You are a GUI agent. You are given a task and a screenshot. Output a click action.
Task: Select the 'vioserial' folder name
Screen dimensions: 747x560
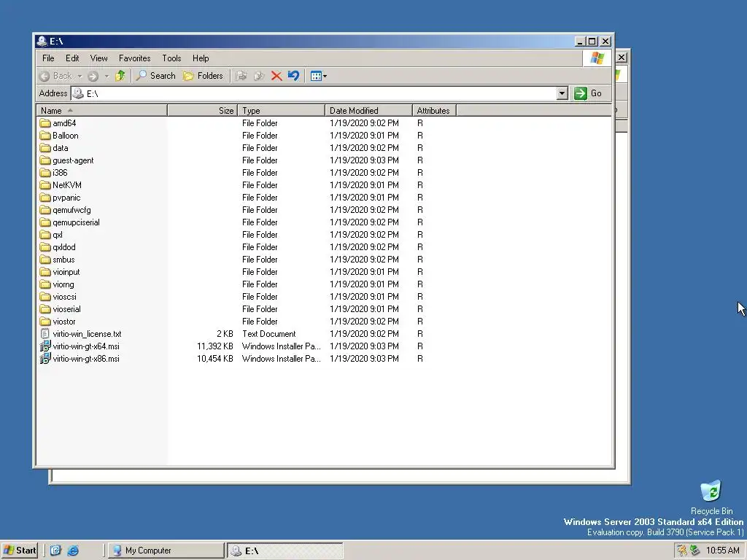coord(66,309)
